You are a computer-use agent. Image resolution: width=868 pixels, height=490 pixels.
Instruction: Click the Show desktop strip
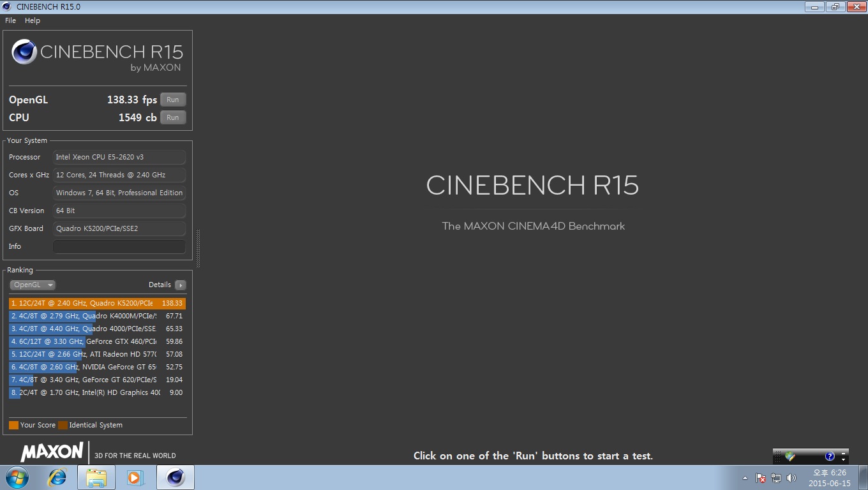tap(863, 478)
